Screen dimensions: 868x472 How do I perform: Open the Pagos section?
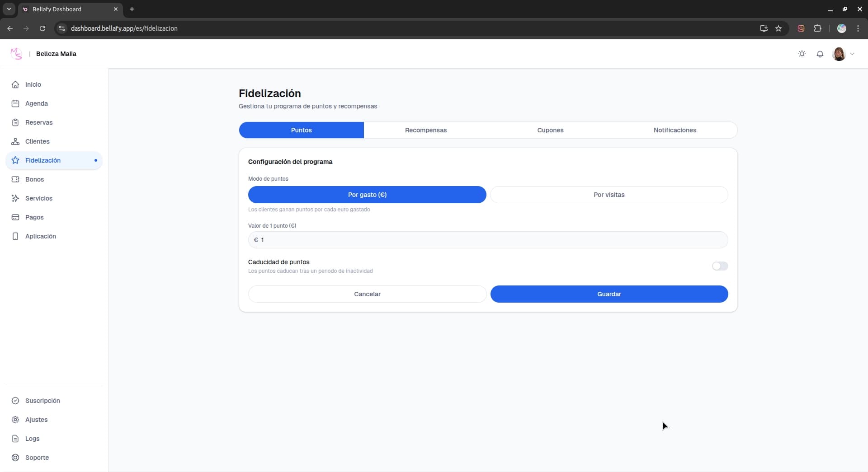(34, 217)
